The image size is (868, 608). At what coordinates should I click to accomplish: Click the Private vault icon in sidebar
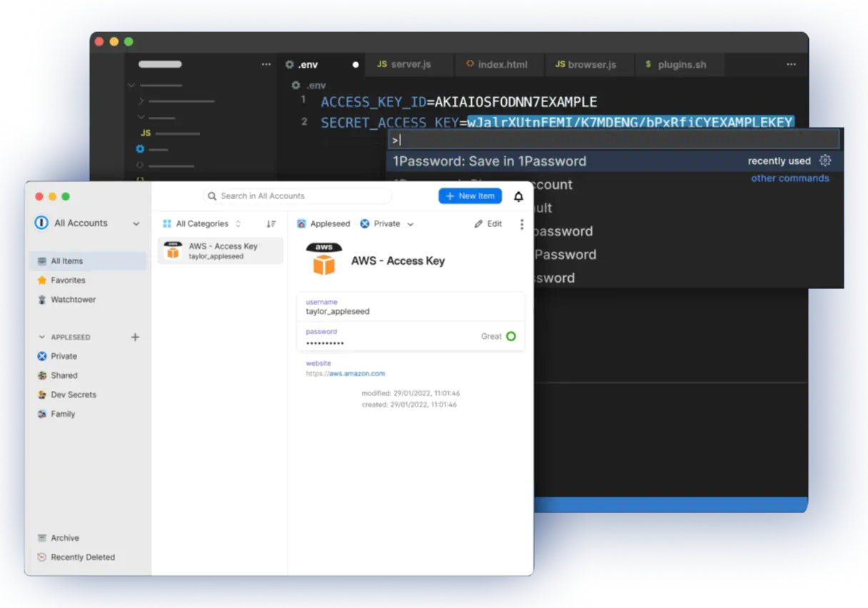coord(42,356)
